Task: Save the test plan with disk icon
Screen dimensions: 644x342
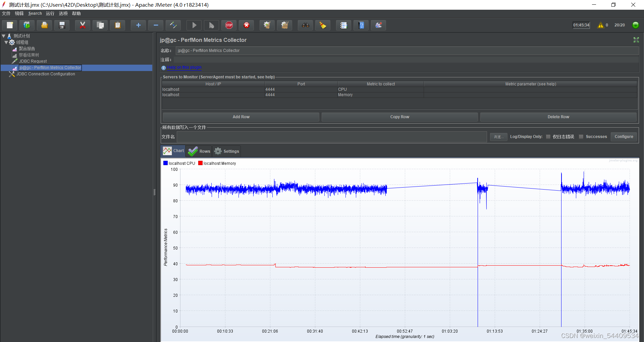Action: [62, 25]
